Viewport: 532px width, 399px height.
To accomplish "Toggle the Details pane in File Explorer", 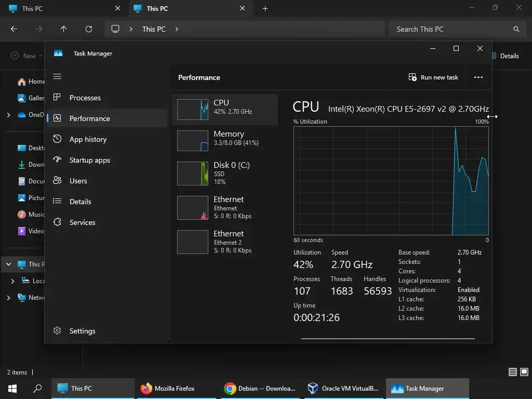I will click(505, 56).
